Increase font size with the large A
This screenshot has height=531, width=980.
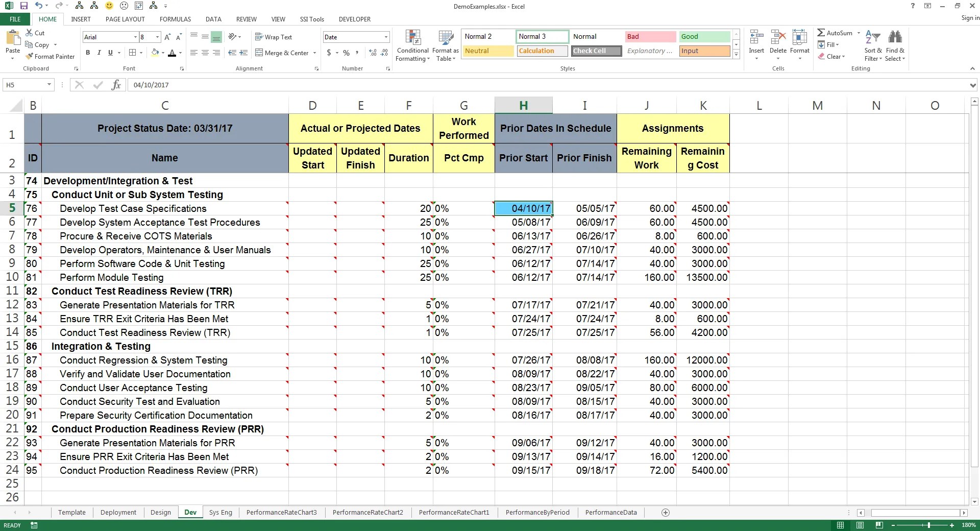[168, 37]
